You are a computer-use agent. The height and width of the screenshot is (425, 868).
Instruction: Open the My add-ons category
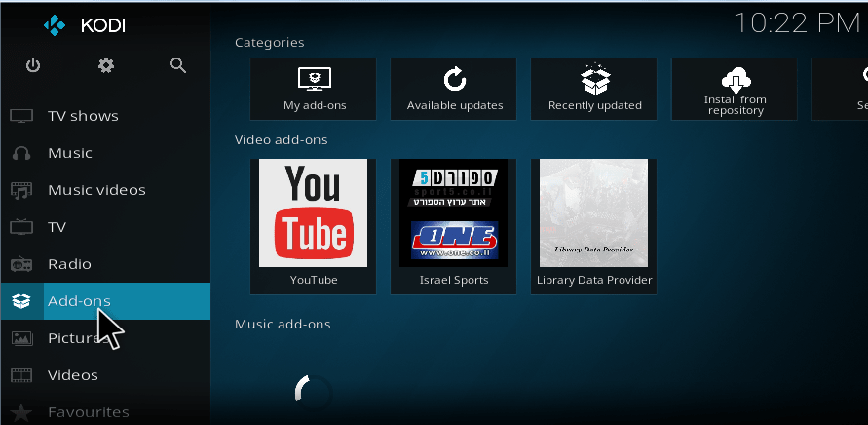(x=314, y=89)
